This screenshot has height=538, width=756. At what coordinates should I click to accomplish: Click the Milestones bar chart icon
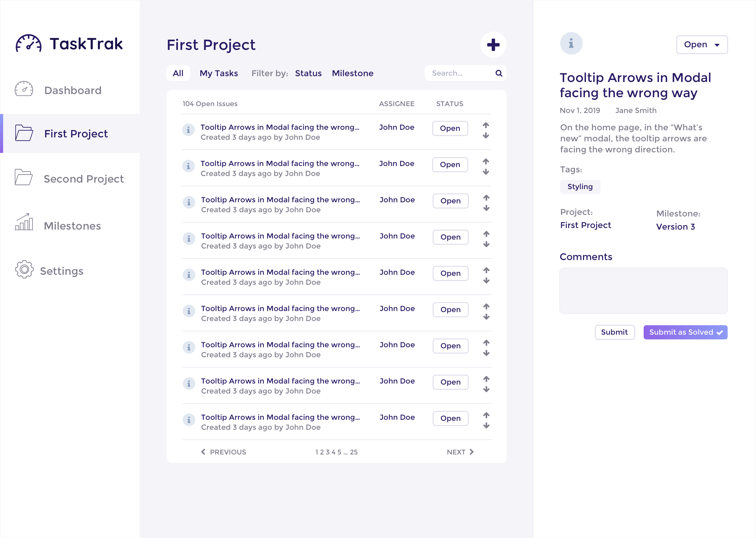coord(24,222)
